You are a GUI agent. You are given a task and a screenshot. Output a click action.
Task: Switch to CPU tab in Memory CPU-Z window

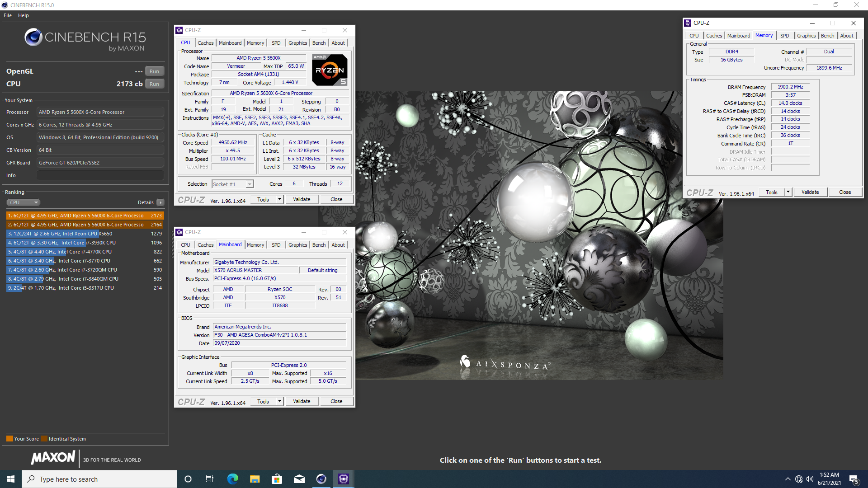[x=694, y=36]
